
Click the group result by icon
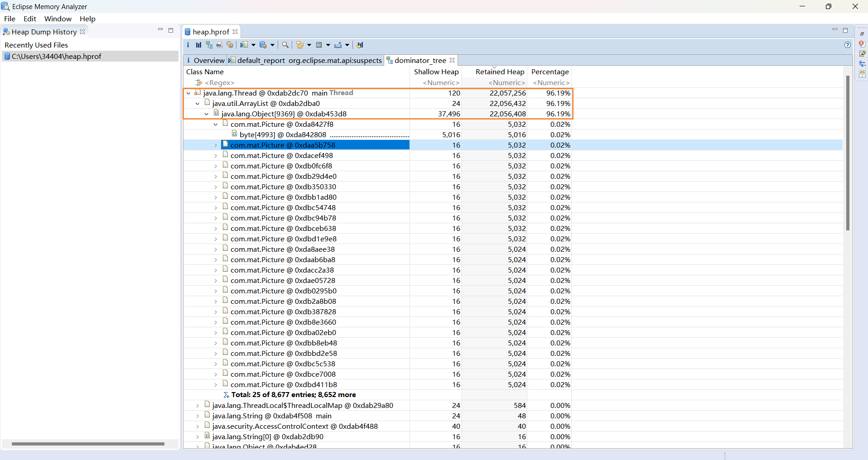point(300,45)
